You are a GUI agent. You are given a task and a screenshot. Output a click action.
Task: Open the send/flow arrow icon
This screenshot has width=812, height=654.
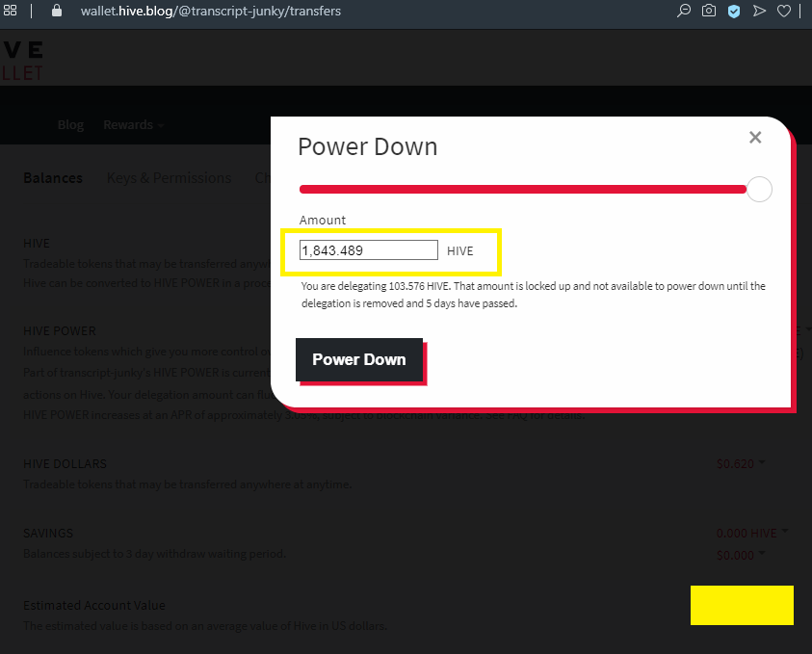[759, 11]
